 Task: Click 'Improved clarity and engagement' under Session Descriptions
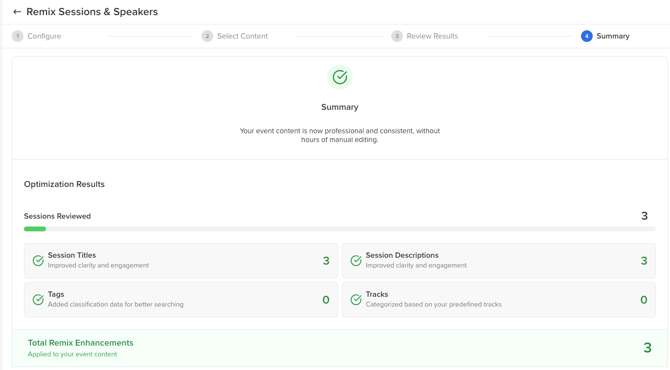point(416,265)
